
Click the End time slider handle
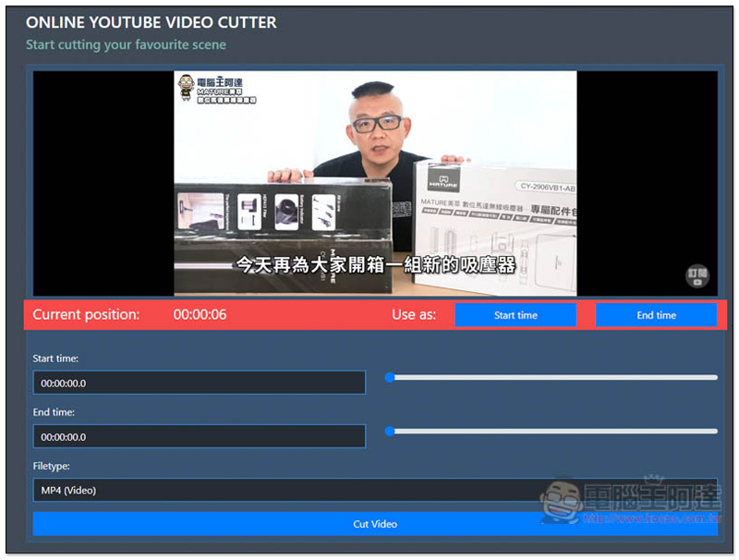(390, 431)
